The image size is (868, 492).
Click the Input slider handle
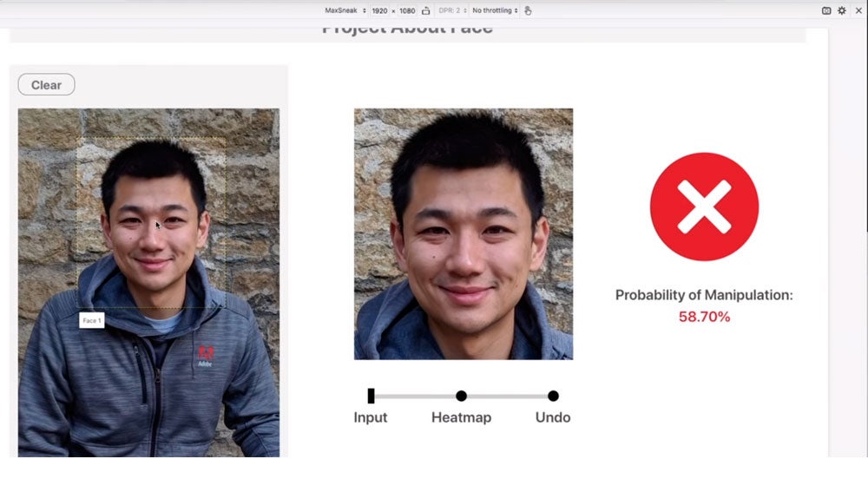371,396
